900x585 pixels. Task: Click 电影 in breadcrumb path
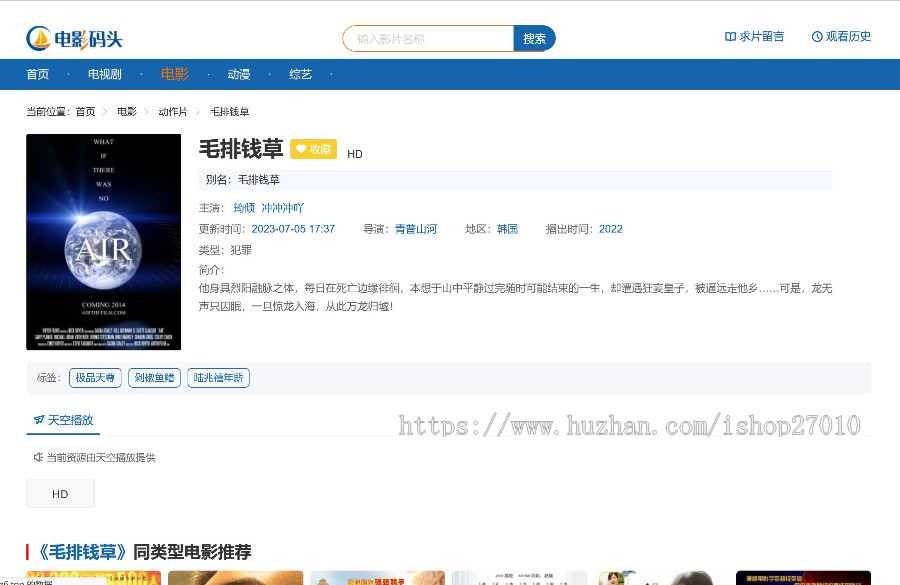pyautogui.click(x=127, y=111)
